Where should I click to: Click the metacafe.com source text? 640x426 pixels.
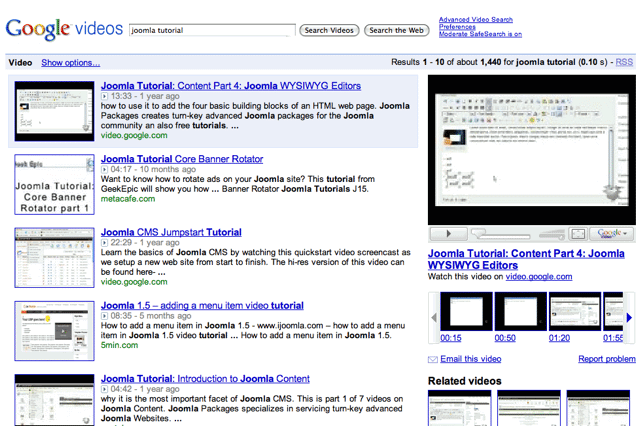click(128, 199)
